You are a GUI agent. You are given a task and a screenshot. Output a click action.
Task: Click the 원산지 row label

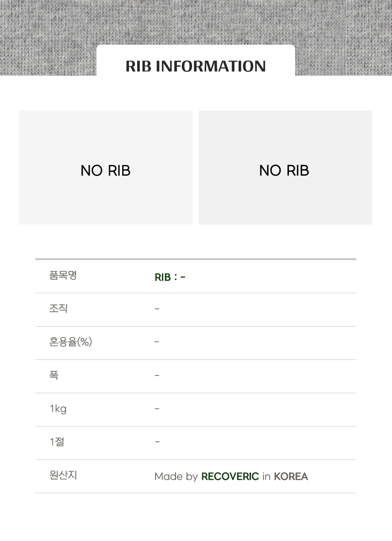click(x=63, y=476)
